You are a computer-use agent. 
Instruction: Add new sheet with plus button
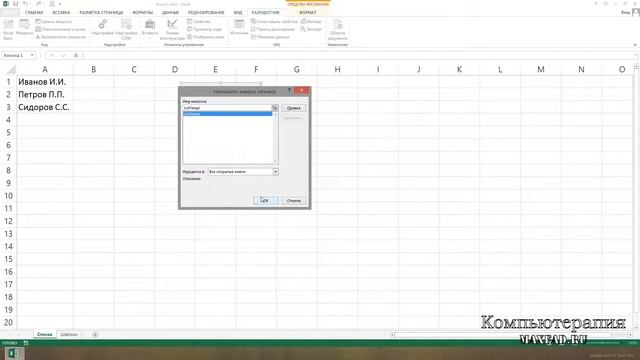click(95, 334)
